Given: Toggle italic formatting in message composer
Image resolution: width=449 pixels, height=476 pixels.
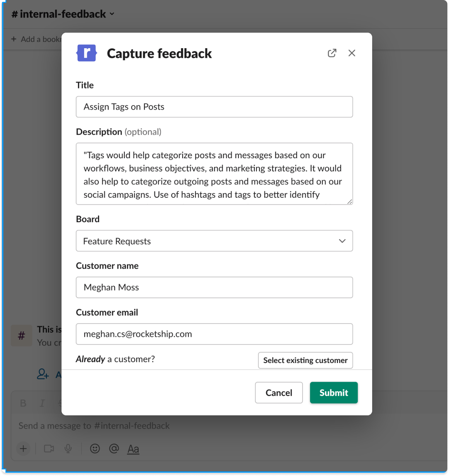Looking at the screenshot, I should pyautogui.click(x=42, y=403).
